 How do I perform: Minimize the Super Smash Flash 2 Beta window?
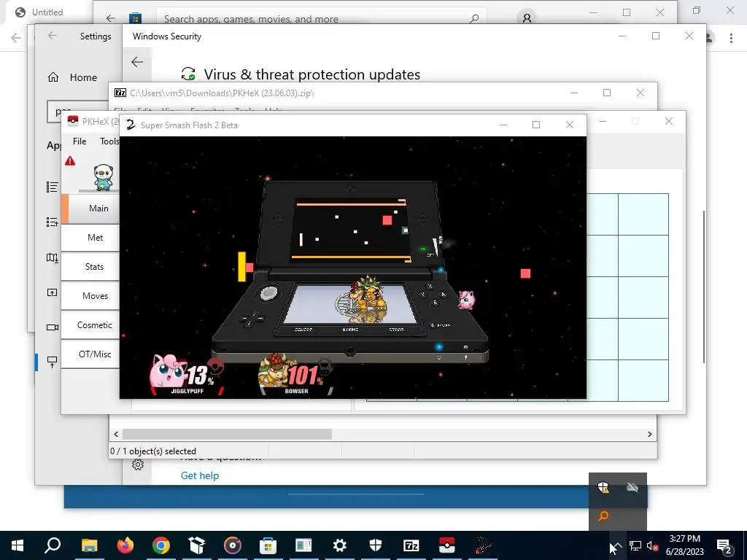click(x=503, y=125)
